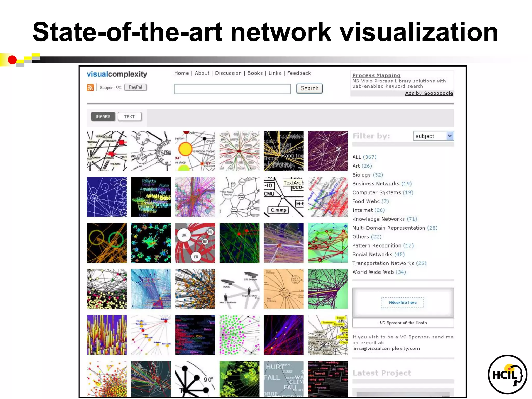
Task: Filter by Knowledge Networks (71)
Action: click(x=384, y=219)
